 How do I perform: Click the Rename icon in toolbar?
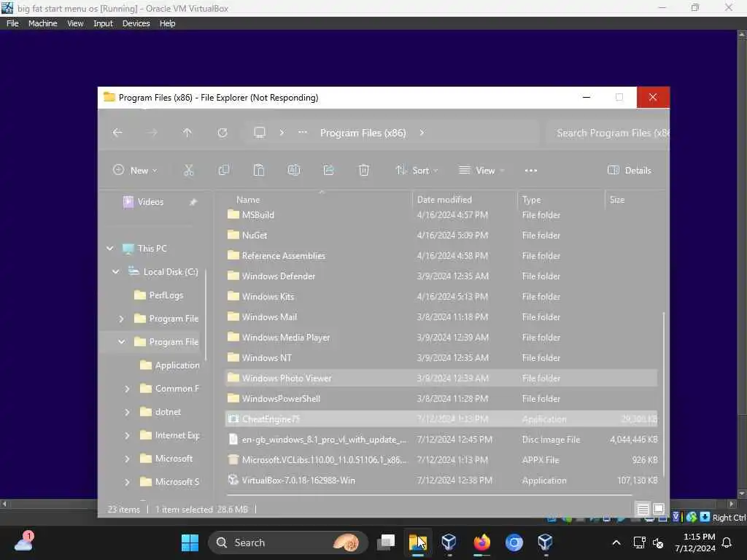(x=294, y=170)
